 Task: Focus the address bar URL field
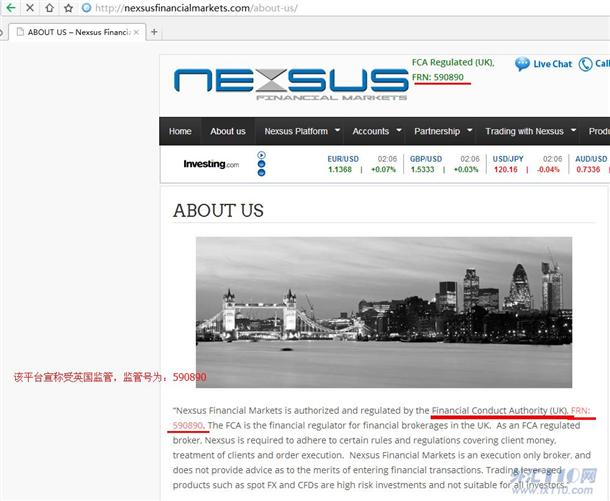coord(196,8)
